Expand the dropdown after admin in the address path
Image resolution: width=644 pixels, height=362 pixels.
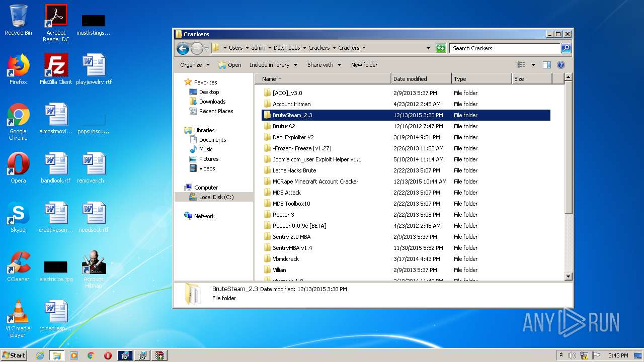tap(270, 48)
